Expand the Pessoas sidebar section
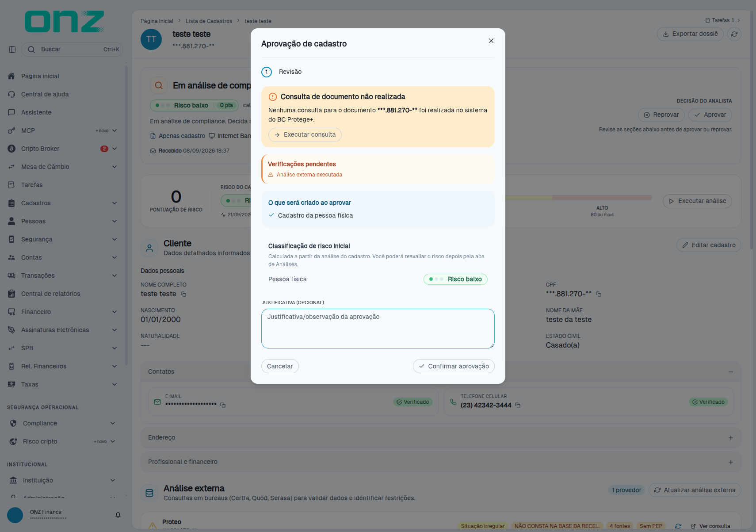The width and height of the screenshot is (756, 532). point(115,221)
